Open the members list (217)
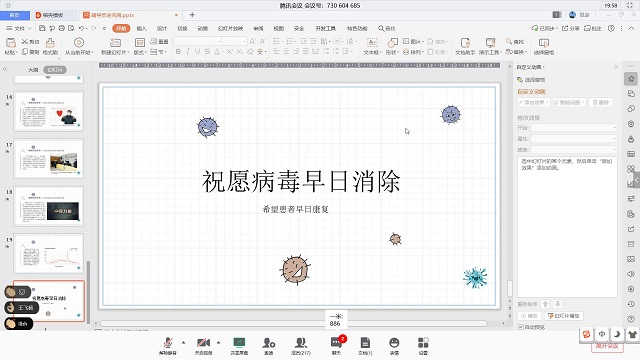Image resolution: width=640 pixels, height=360 pixels. point(301,345)
